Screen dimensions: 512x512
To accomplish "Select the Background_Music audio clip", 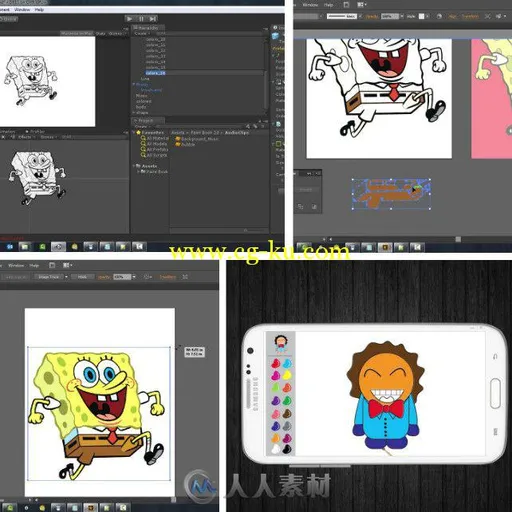I will click(x=197, y=139).
